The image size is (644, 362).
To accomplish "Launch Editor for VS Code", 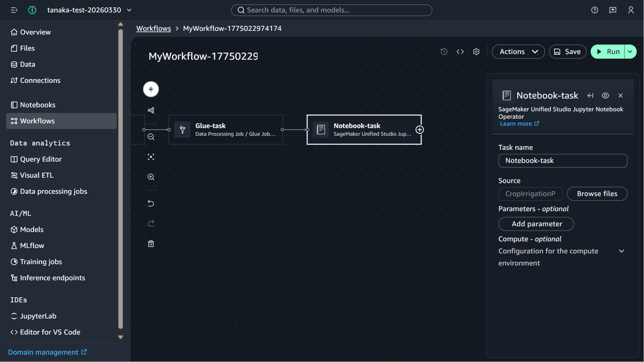I will [x=61, y=332].
